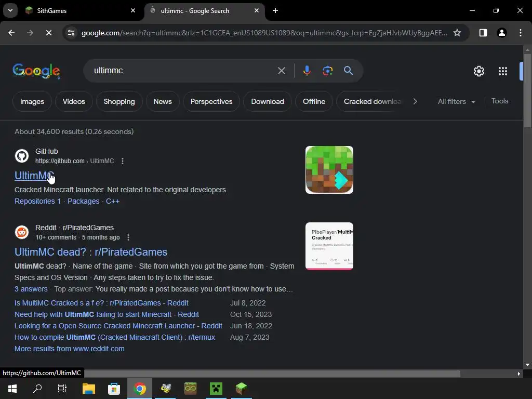Viewport: 532px width, 399px height.
Task: Click into the Google search input field
Action: click(x=183, y=71)
